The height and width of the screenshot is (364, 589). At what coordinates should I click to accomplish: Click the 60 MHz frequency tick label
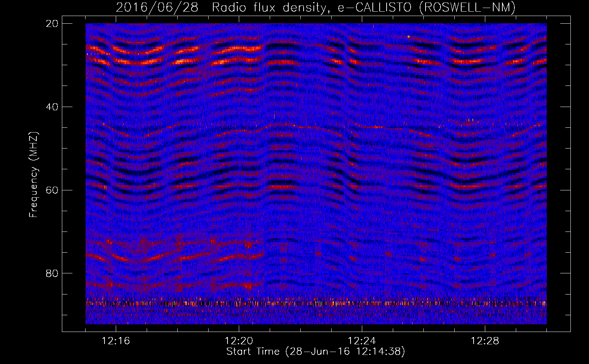(x=52, y=190)
